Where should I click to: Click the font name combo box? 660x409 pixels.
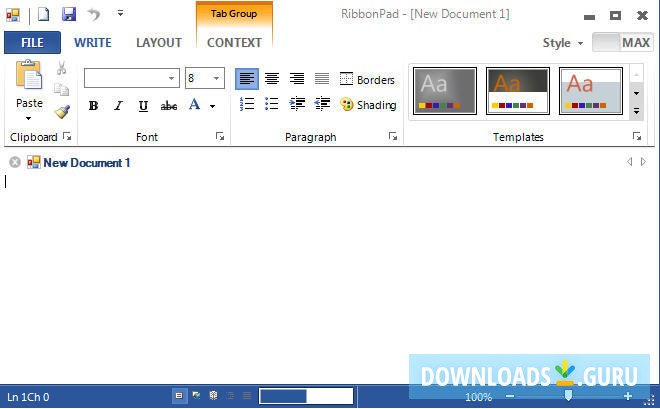click(132, 78)
